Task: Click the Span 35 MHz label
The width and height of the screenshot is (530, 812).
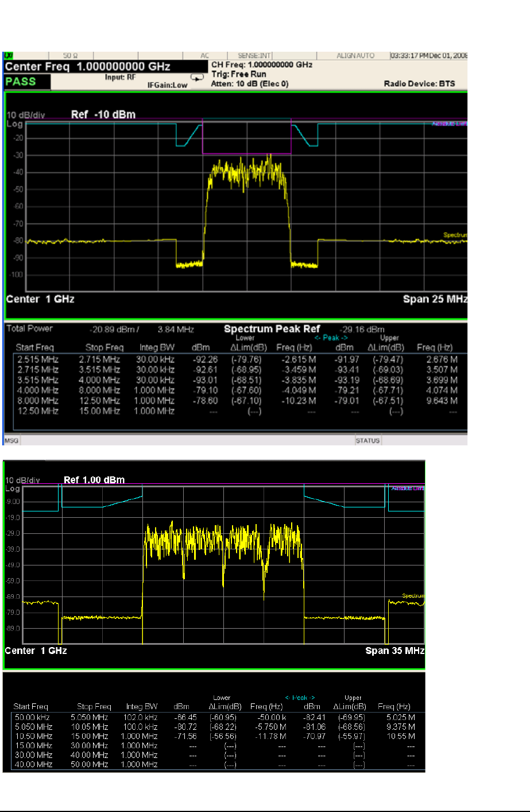Action: (394, 651)
